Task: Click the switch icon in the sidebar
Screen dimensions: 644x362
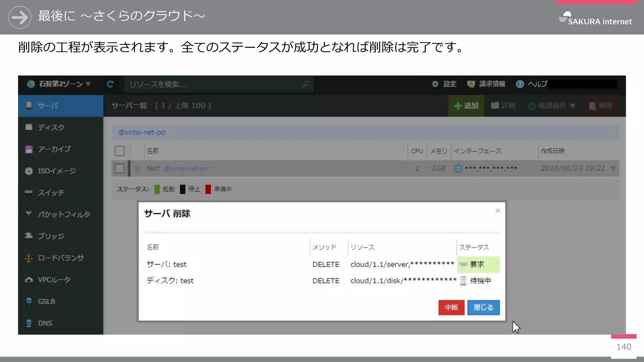Action: pos(29,192)
